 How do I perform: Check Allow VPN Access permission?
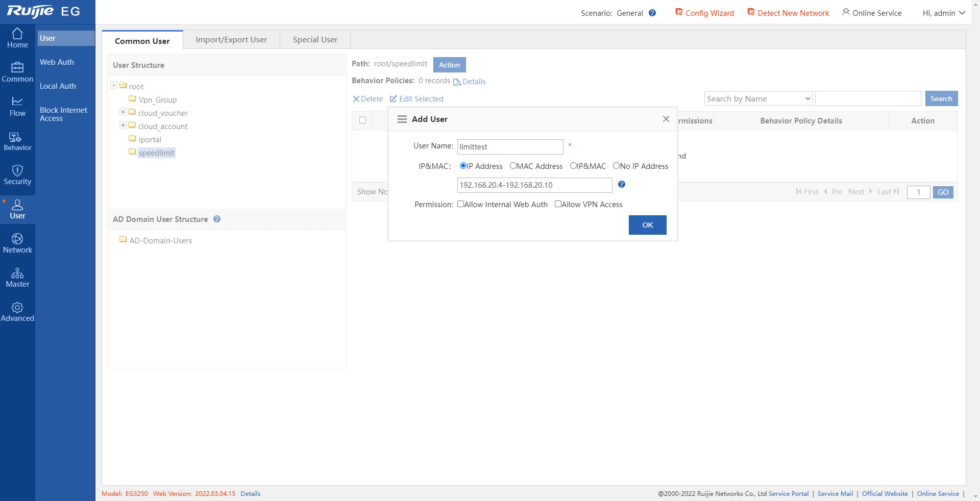558,204
